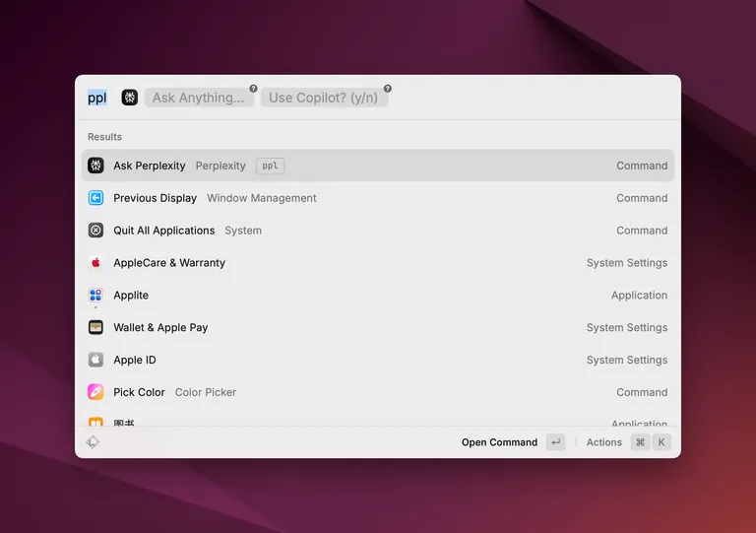Click the Return key badge in footer
756x533 pixels.
555,442
